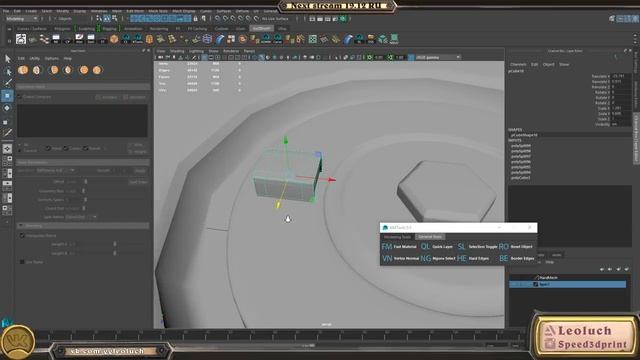
Task: Toggle the third checked option in three-checkbox row
Action: (85, 148)
